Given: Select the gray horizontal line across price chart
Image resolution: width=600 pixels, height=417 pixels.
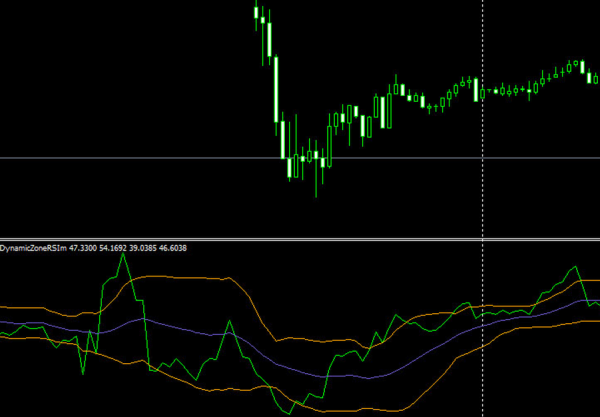Looking at the screenshot, I should 300,158.
